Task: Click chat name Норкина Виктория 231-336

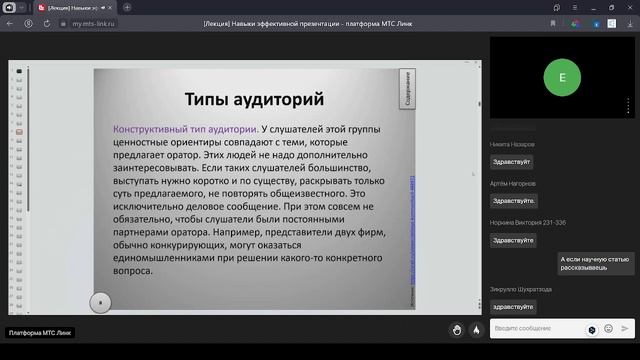Action: click(528, 222)
